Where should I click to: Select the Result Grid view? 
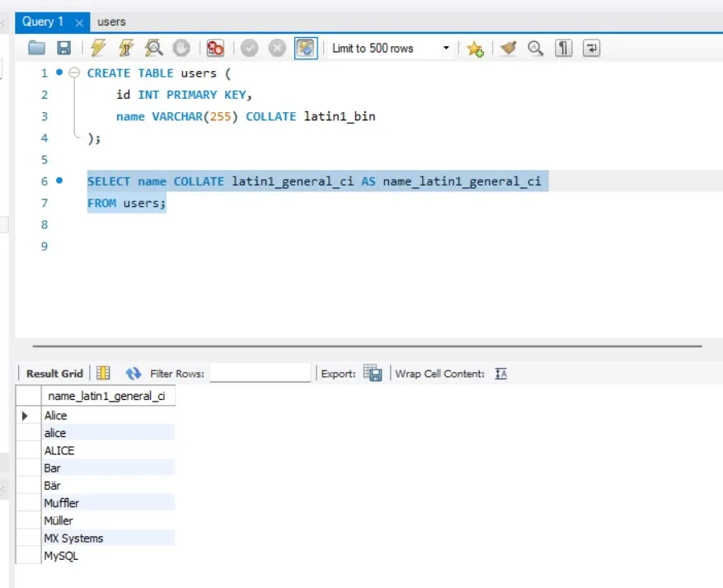point(54,373)
